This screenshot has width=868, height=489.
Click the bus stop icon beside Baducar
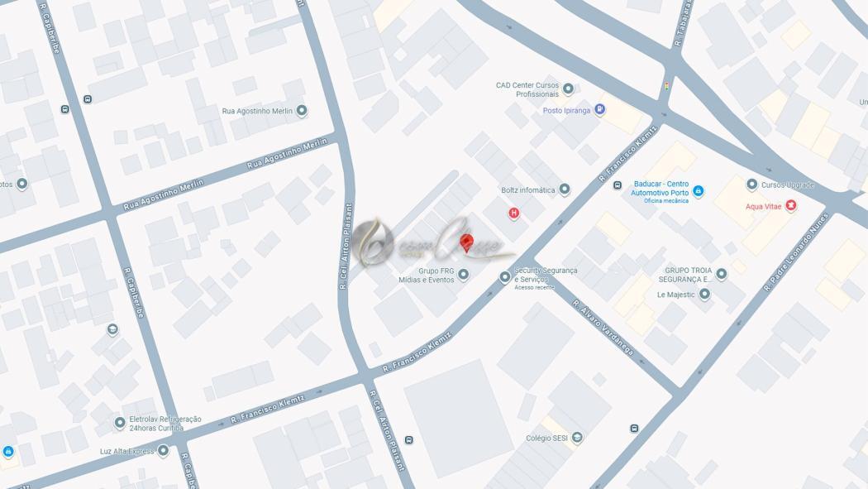click(x=618, y=185)
